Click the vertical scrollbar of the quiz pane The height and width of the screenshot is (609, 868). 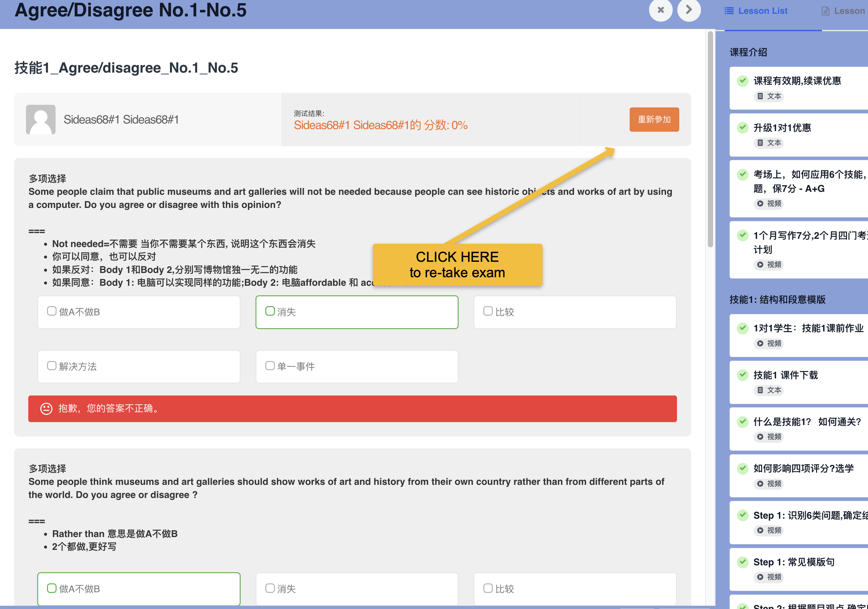pos(710,140)
